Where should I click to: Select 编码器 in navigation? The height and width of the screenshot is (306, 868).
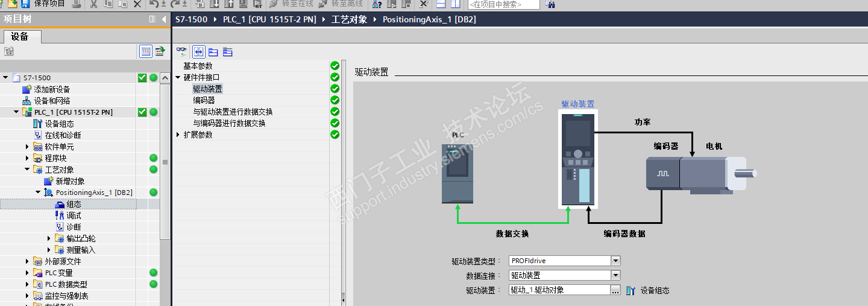point(204,100)
